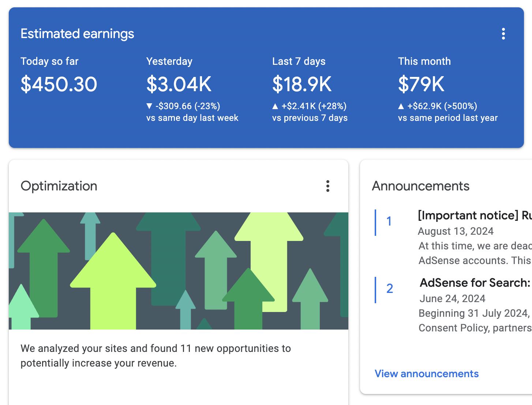Click the Estimated earnings heading

coord(77,34)
